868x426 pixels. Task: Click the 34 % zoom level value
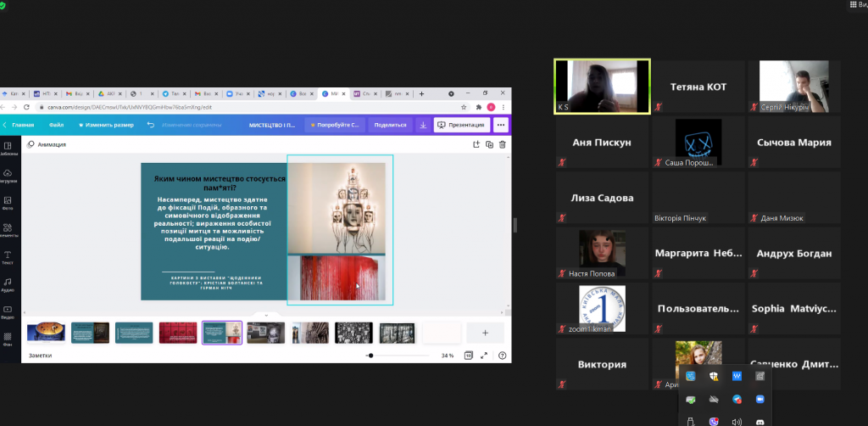coord(448,356)
